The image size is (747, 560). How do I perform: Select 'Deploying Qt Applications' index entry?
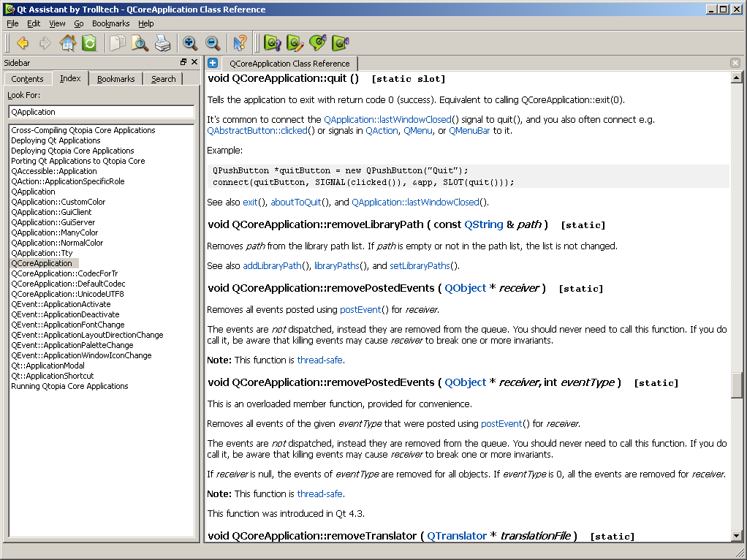56,140
